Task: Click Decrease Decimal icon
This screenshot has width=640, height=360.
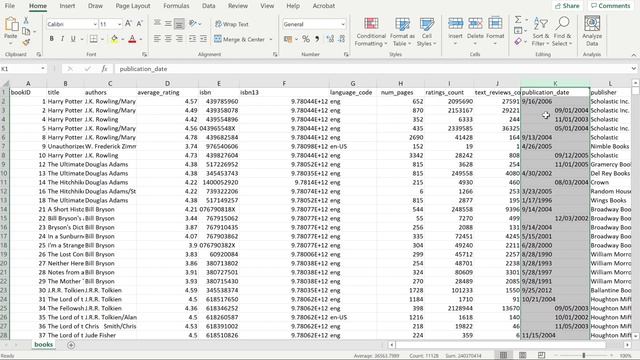Action: [342, 39]
